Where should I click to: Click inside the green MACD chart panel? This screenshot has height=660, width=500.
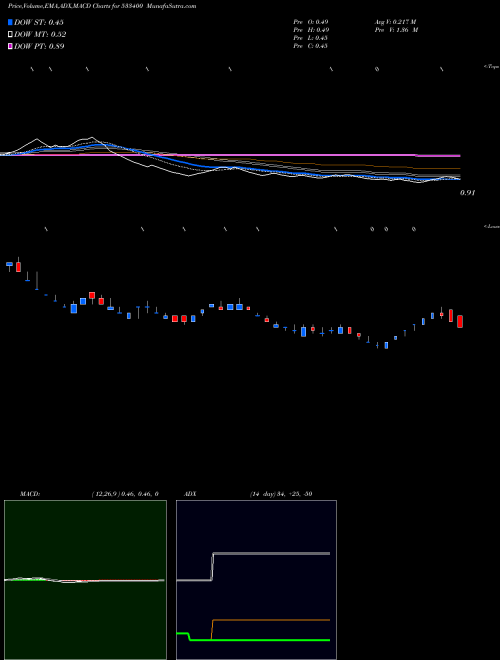(85, 579)
